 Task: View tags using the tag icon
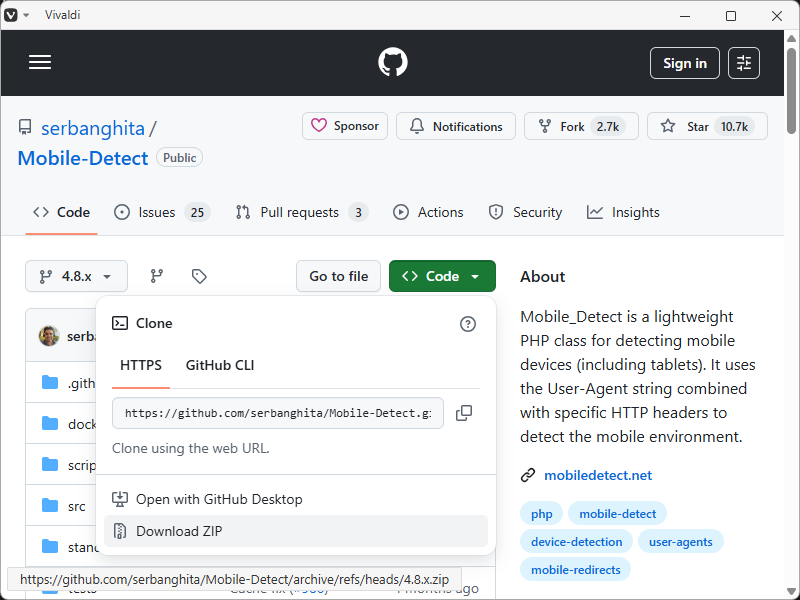(x=199, y=276)
